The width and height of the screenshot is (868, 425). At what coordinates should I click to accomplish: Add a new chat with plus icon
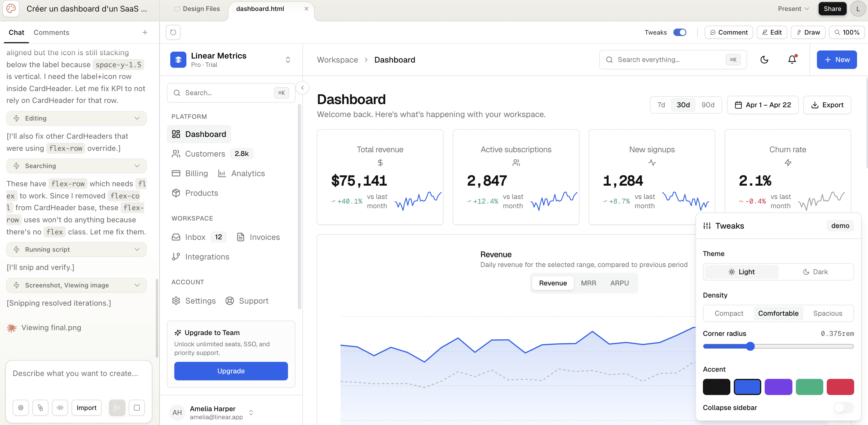coord(145,32)
